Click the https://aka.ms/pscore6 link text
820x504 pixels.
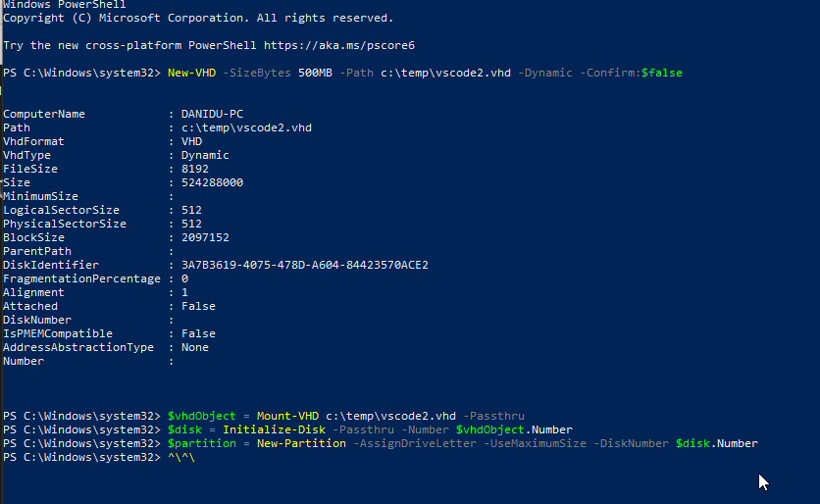pyautogui.click(x=338, y=45)
